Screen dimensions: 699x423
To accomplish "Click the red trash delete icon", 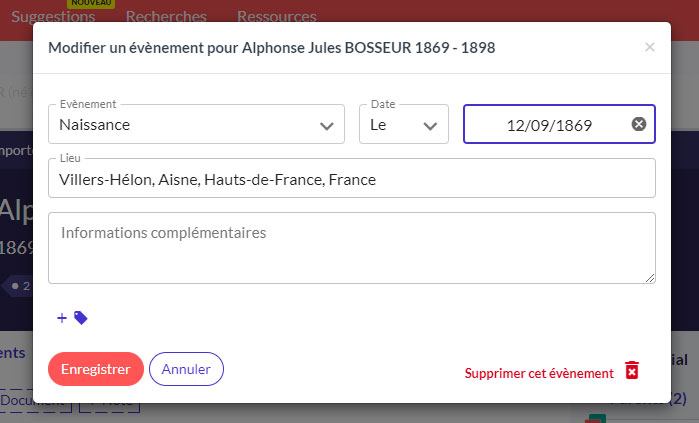I will [631, 370].
